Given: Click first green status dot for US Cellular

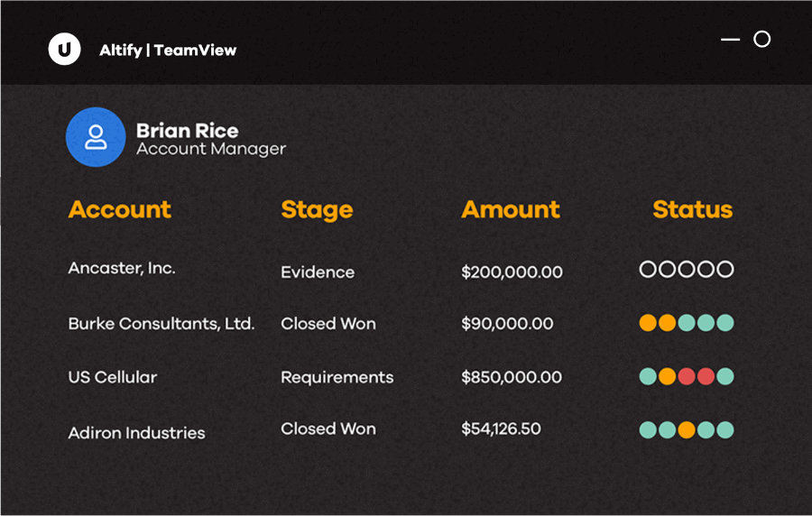Looking at the screenshot, I should [648, 376].
